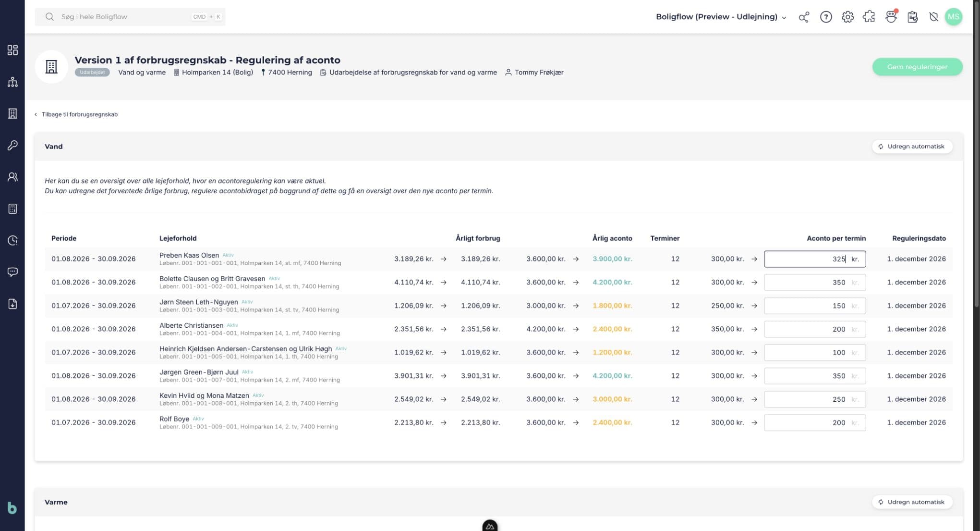Click the round floating button at bottom center
This screenshot has width=980, height=531.
(x=490, y=526)
